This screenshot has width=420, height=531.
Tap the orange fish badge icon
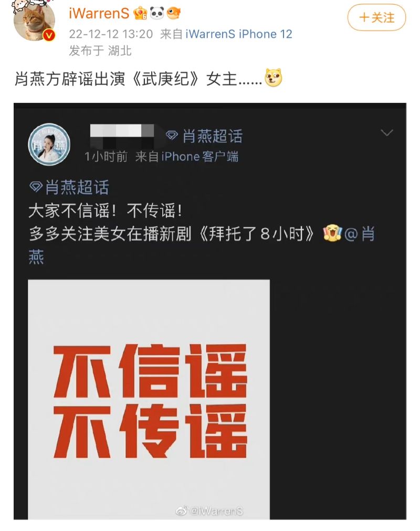[173, 14]
